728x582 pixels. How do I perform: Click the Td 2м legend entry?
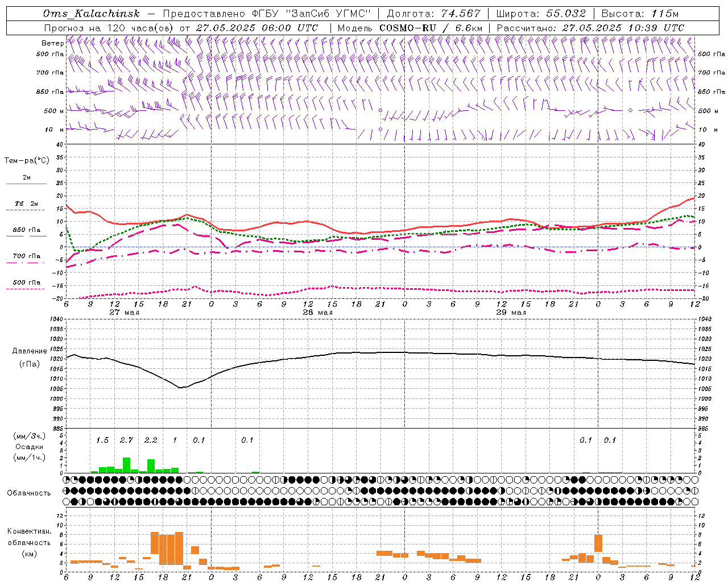pos(26,203)
